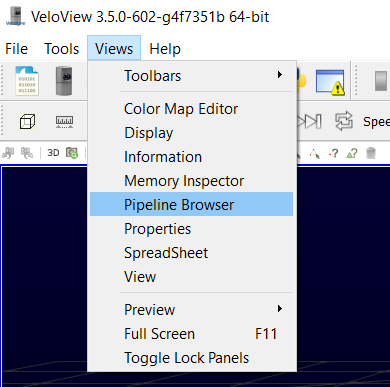The image size is (390, 387).
Task: Open the Tools menu
Action: 62,49
